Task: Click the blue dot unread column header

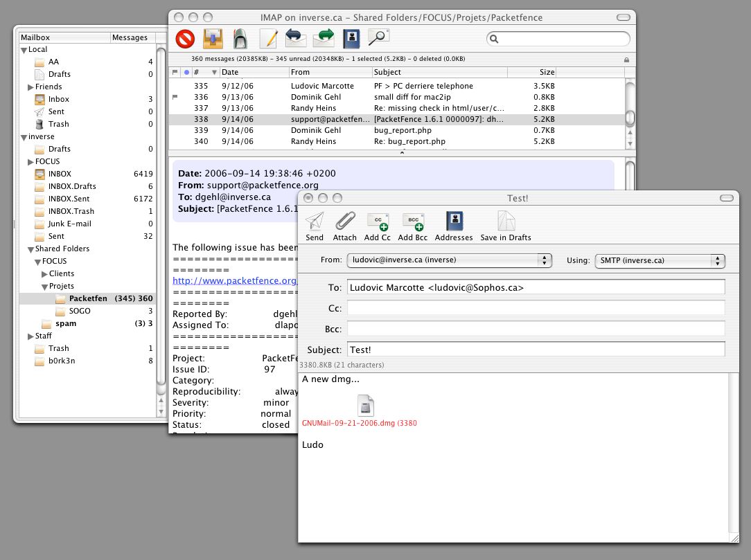Action: coord(186,72)
